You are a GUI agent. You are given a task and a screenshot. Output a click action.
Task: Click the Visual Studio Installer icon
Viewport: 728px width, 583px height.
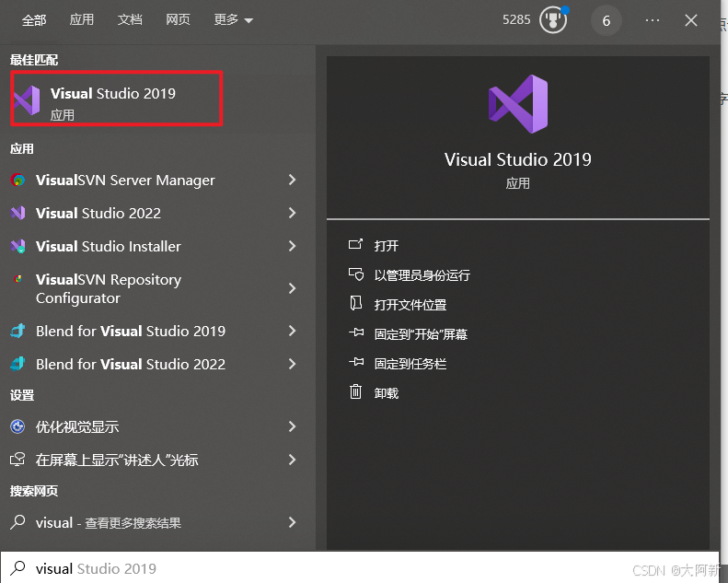(17, 246)
